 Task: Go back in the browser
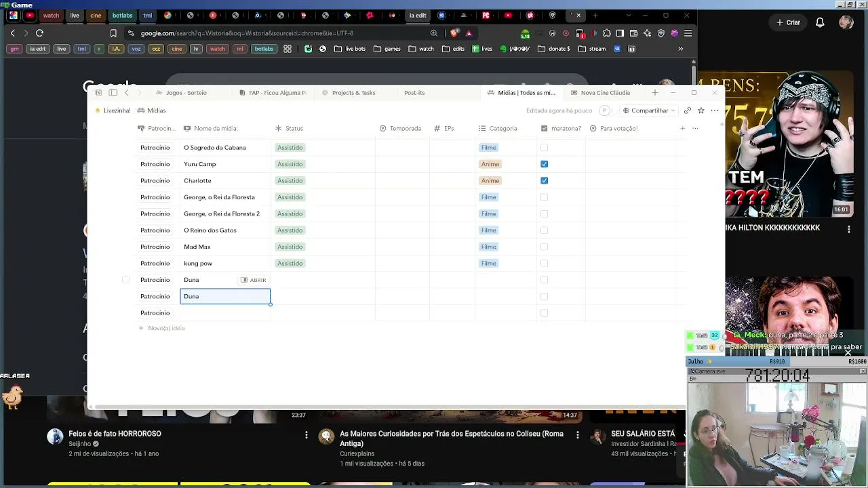(13, 33)
